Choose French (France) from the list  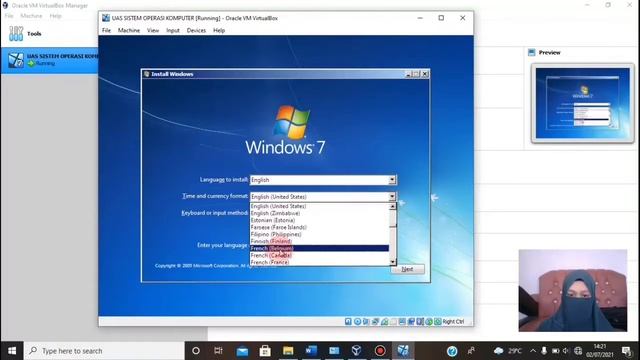(x=319, y=262)
